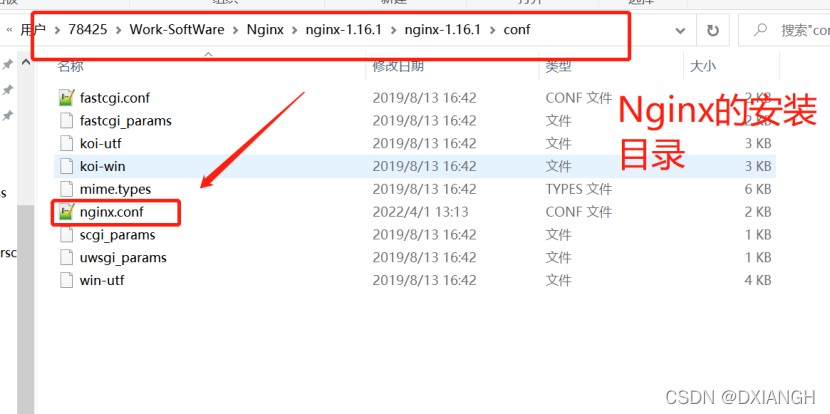
Task: Focus the search box for conf
Action: click(x=800, y=30)
